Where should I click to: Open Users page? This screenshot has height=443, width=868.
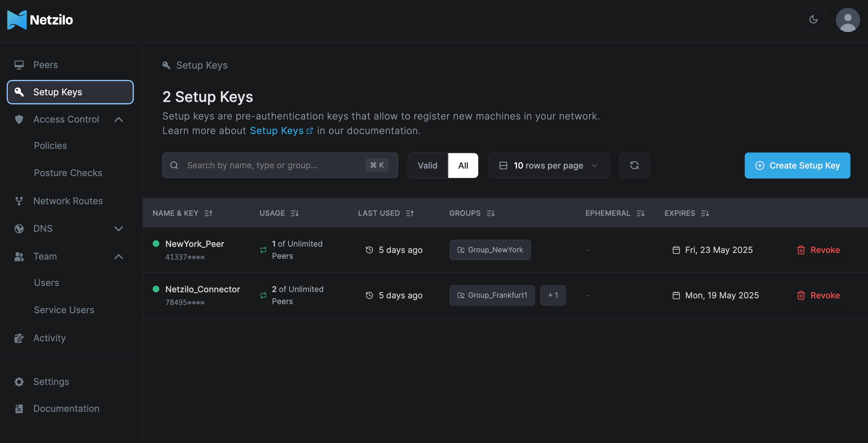(x=47, y=282)
